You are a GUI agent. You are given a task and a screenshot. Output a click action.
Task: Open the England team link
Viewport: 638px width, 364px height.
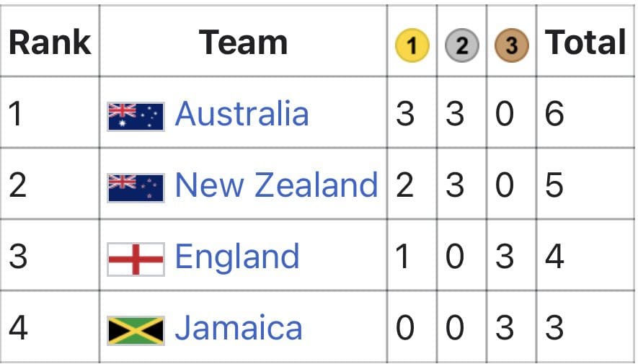tap(237, 257)
